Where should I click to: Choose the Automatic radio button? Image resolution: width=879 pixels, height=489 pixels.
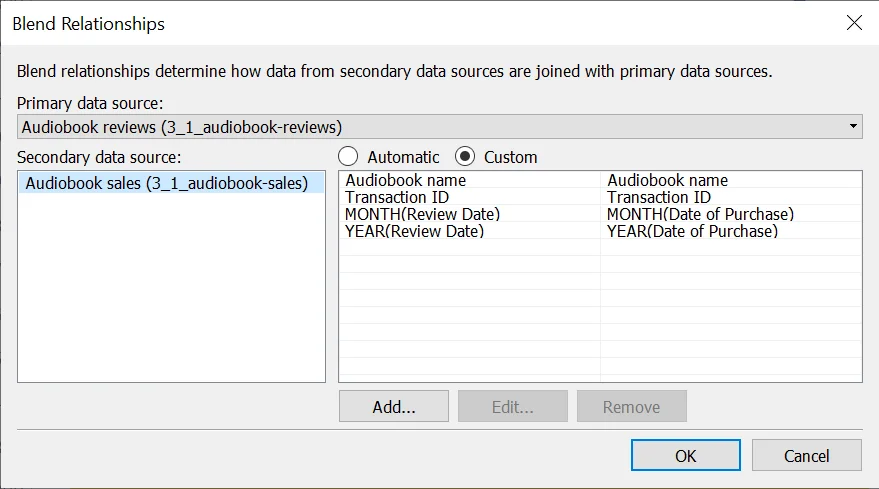pyautogui.click(x=349, y=157)
